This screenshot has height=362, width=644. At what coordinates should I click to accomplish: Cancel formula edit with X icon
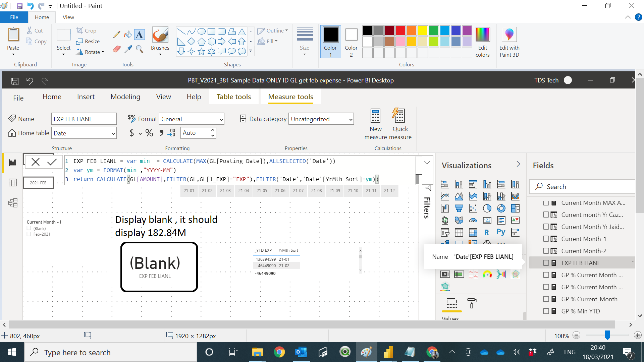click(35, 162)
